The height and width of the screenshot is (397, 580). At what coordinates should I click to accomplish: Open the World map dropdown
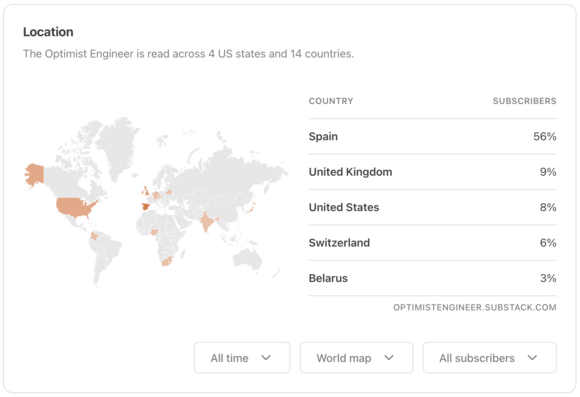[x=356, y=357]
